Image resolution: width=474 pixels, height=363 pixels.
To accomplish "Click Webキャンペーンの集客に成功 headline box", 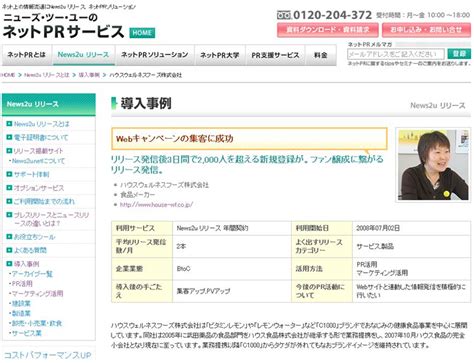I will click(x=249, y=139).
